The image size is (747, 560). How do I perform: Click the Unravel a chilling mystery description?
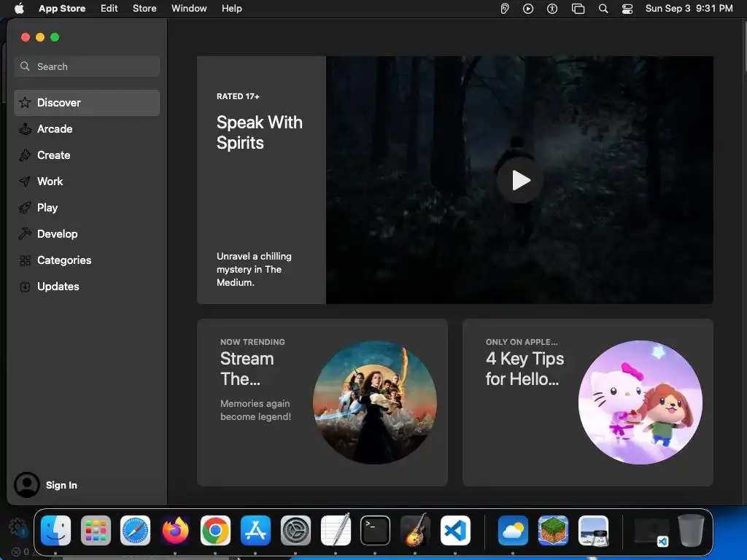254,269
